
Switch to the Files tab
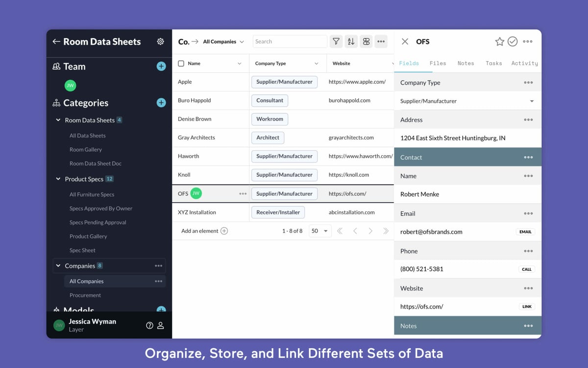(x=438, y=63)
